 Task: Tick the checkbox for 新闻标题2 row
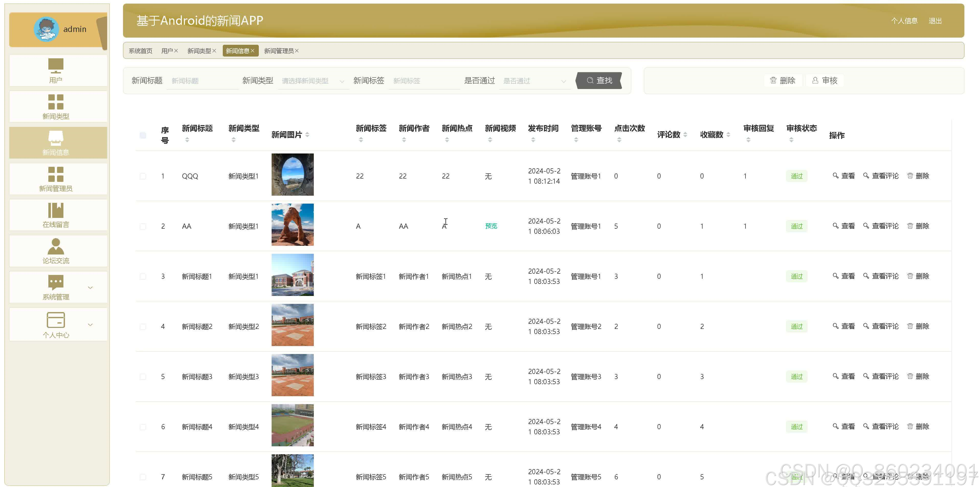[143, 327]
